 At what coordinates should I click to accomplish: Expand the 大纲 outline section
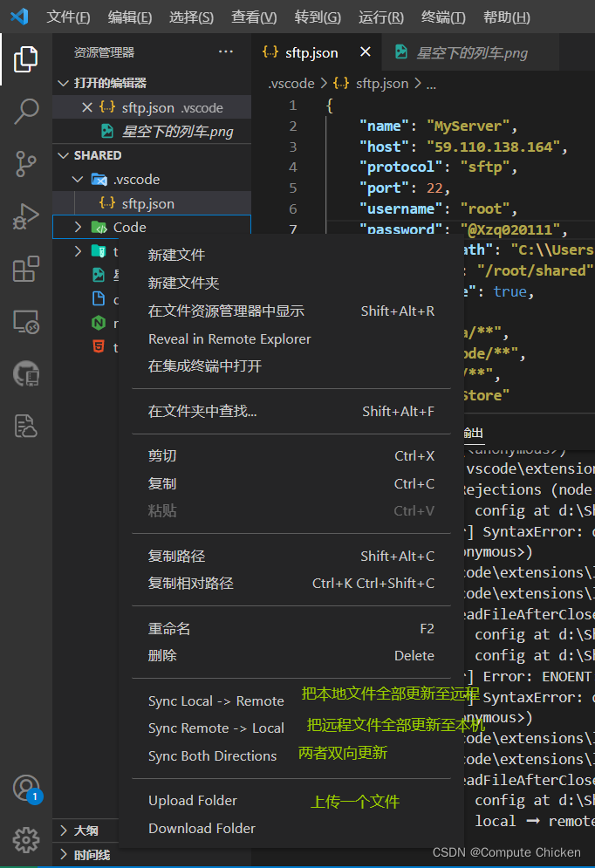tap(63, 830)
